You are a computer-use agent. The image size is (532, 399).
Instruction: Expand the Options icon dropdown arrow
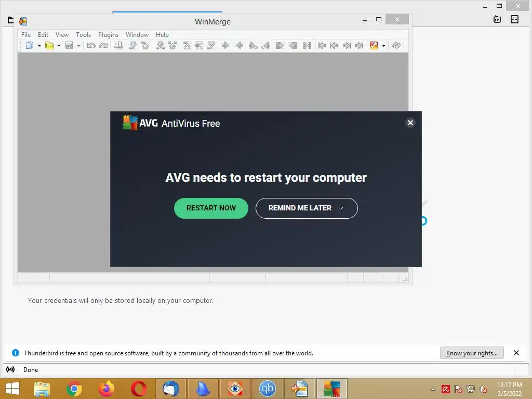[383, 46]
